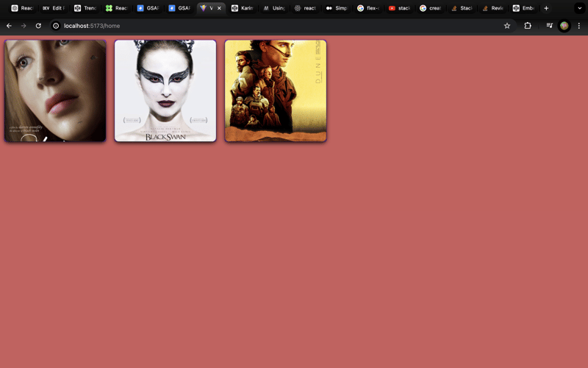This screenshot has height=368, width=588.
Task: Expand the tab search dropdown arrow
Action: [579, 8]
